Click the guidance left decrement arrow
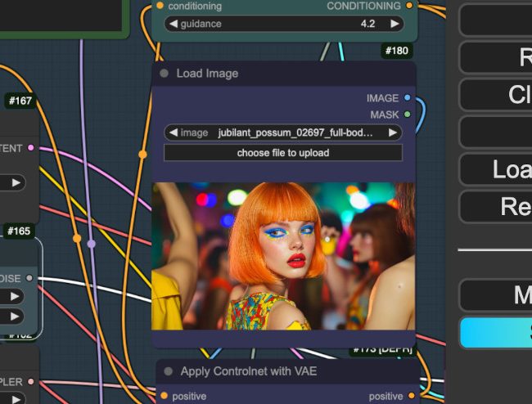This screenshot has height=404, width=532. point(173,24)
